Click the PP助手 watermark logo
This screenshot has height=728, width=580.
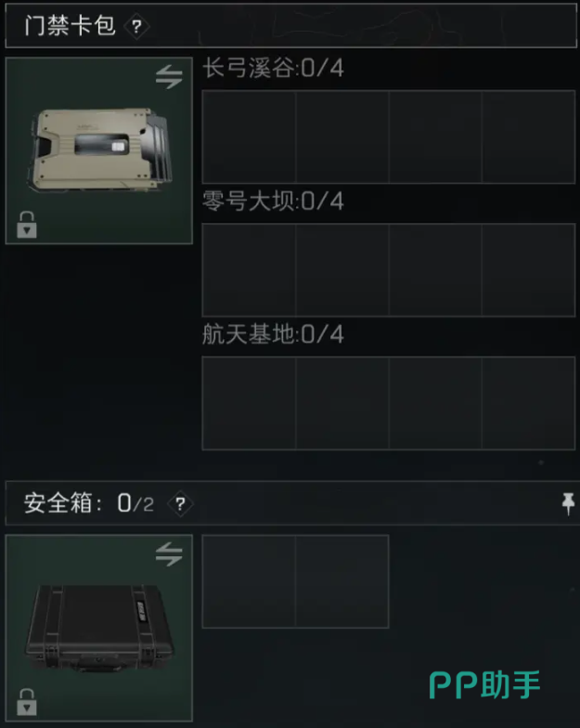pos(484,685)
